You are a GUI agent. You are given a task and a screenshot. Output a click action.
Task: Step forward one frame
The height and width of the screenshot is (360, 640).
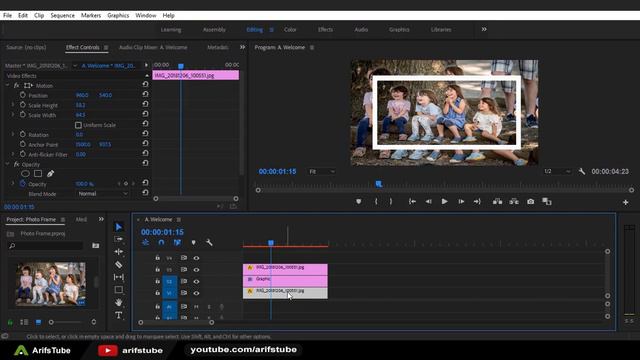click(461, 202)
